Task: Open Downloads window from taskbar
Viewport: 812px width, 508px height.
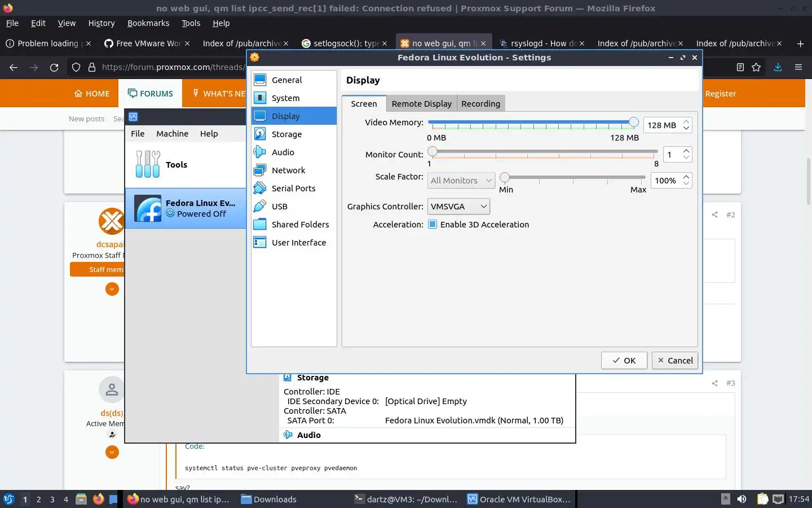Action: 268,499
